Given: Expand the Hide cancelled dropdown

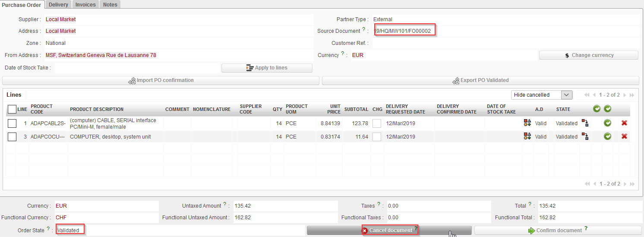Looking at the screenshot, I should pyautogui.click(x=567, y=95).
